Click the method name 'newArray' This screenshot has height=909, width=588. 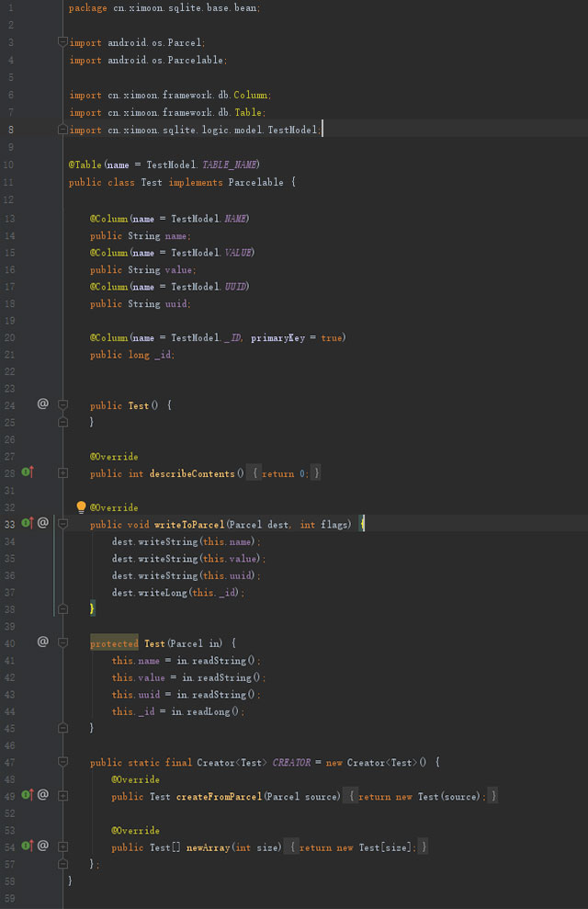[x=209, y=847]
